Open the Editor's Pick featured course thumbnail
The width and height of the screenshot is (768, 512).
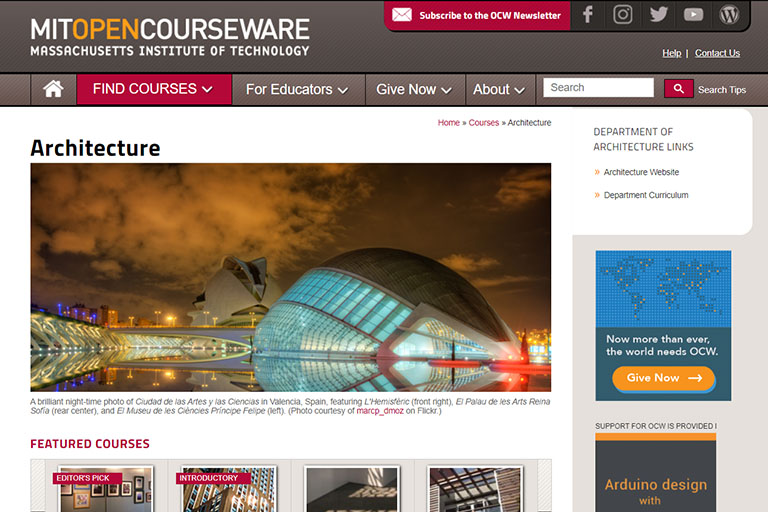click(x=105, y=489)
